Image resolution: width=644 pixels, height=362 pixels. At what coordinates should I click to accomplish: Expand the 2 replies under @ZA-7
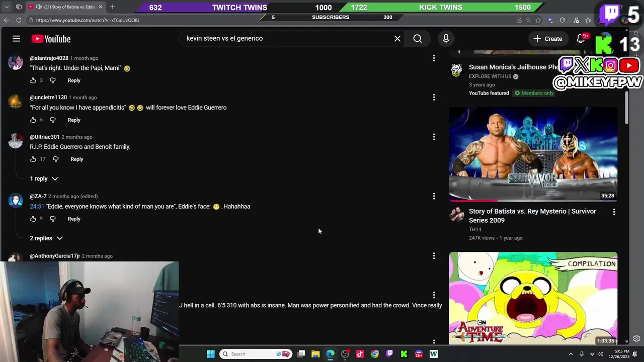[x=46, y=238]
